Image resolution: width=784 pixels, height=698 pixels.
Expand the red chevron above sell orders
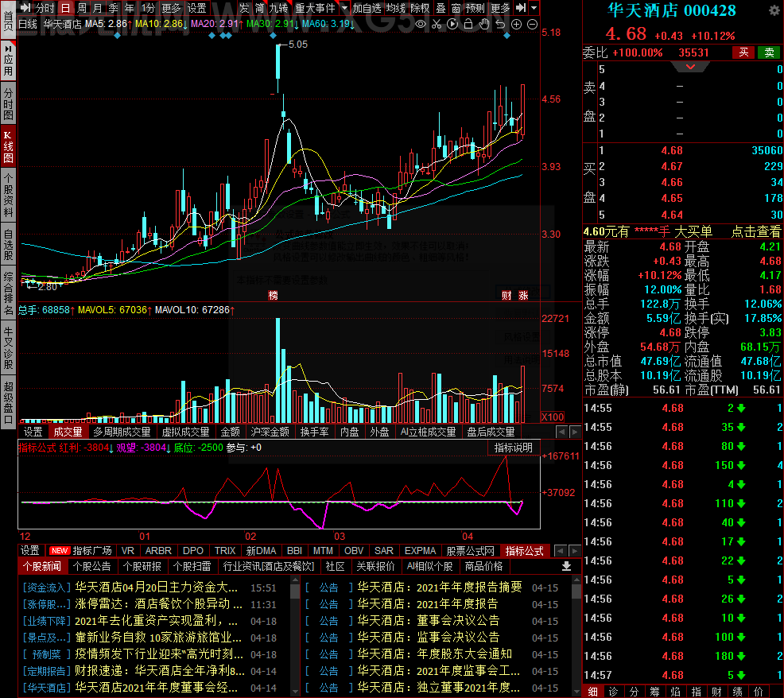coord(690,67)
